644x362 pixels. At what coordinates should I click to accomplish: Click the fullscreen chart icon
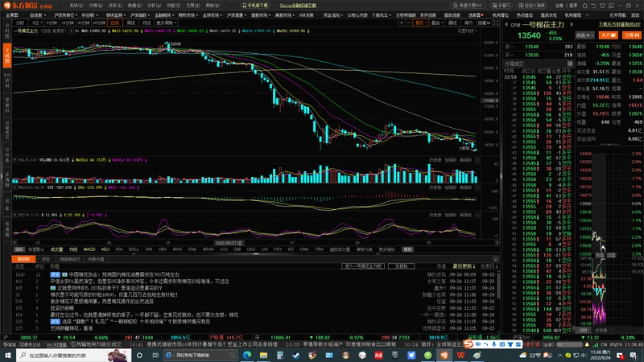[x=496, y=23]
